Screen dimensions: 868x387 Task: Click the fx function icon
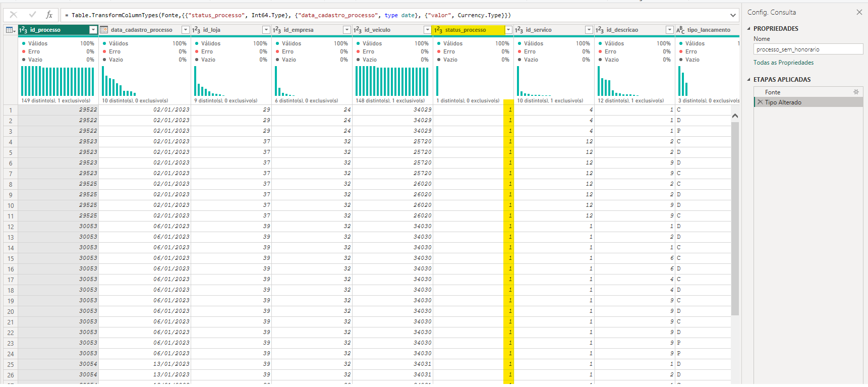[49, 15]
